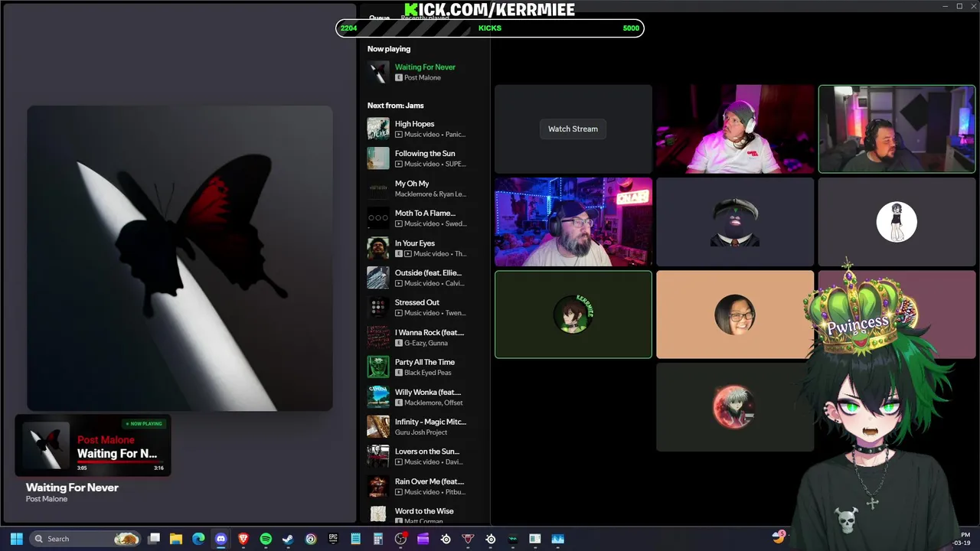Open Epic Games launcher taskbar icon

click(x=333, y=539)
